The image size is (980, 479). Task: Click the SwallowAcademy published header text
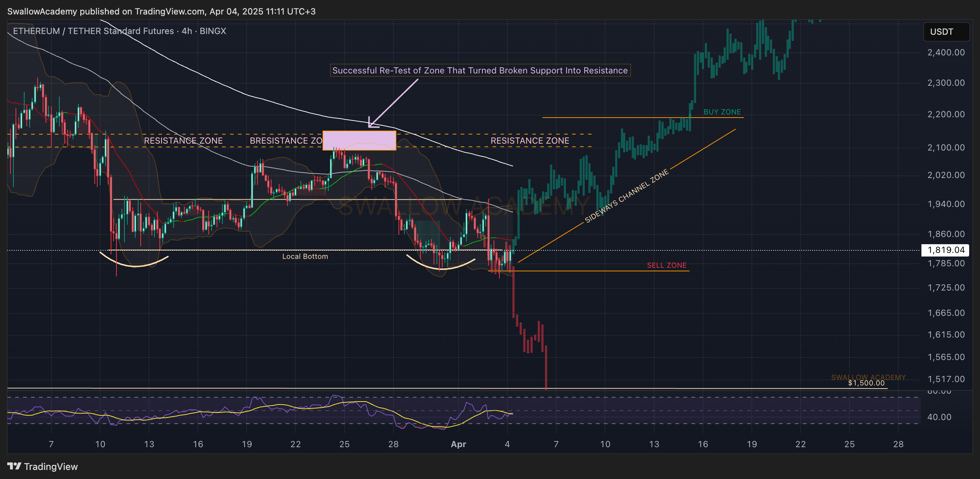(x=161, y=12)
